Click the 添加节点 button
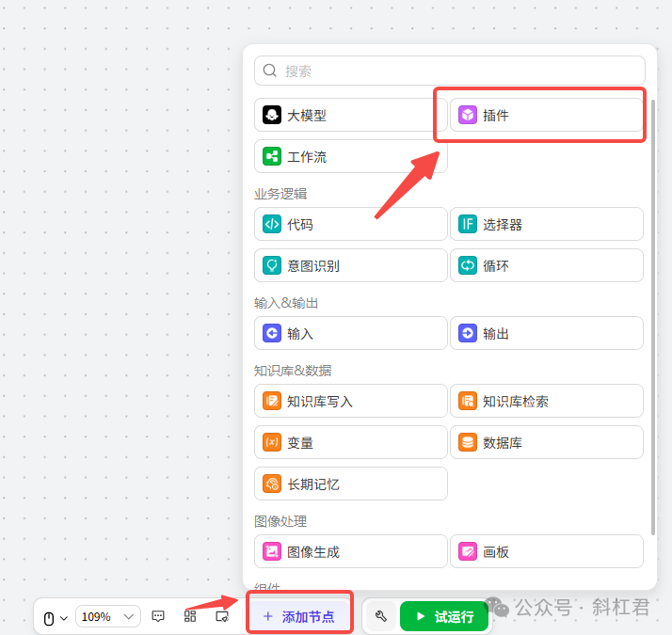The height and width of the screenshot is (635, 672). coord(299,616)
